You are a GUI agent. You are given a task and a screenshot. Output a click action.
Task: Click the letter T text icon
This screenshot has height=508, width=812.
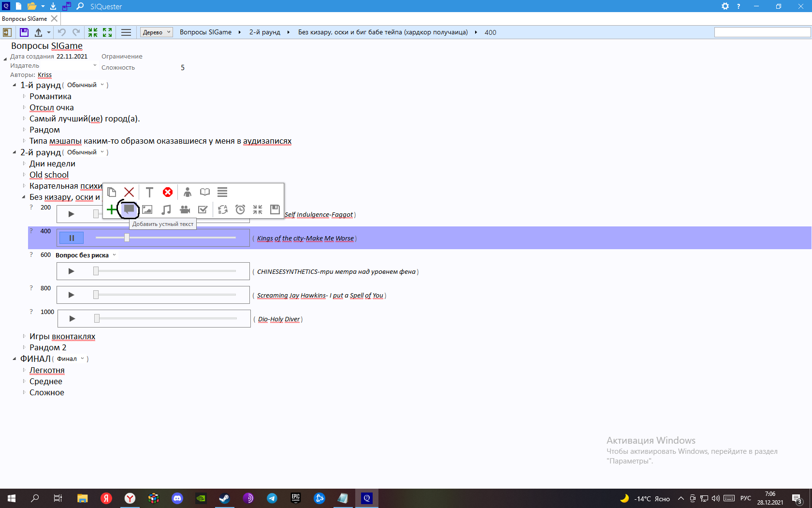pyautogui.click(x=149, y=192)
